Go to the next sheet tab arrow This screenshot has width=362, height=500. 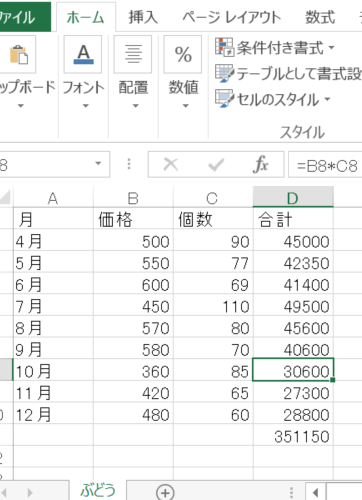click(30, 492)
